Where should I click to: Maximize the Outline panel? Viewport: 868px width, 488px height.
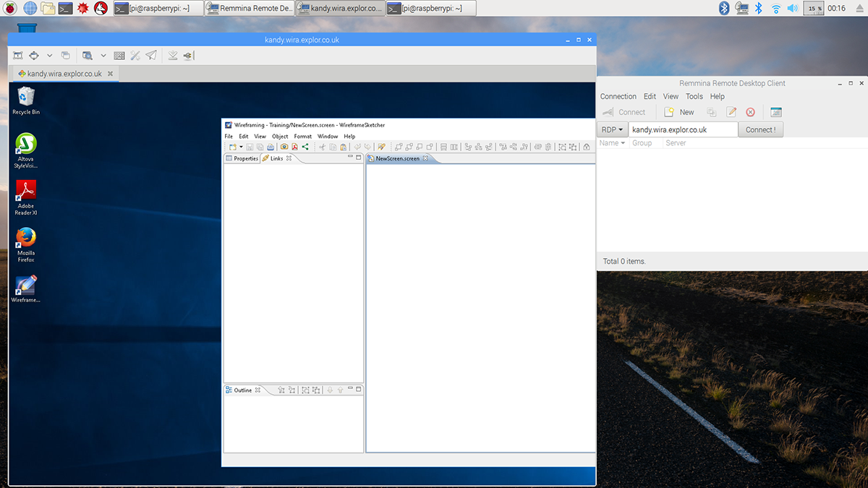pos(358,389)
